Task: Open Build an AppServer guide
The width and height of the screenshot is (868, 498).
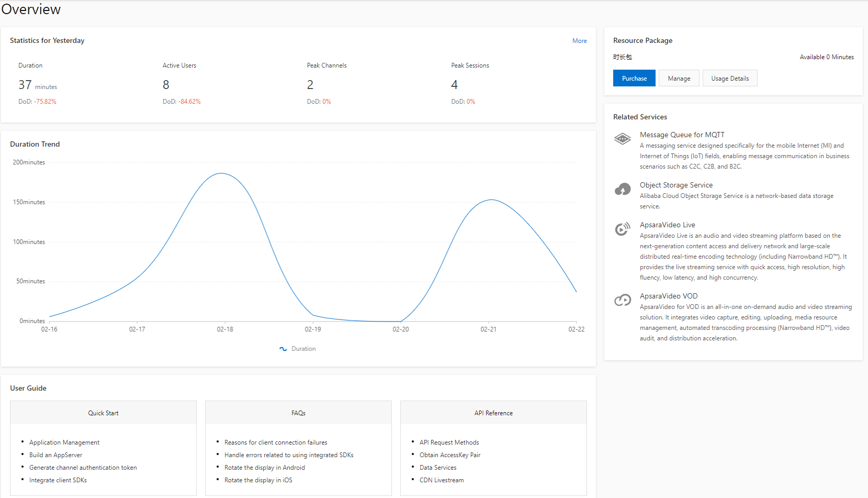Action: coord(55,455)
